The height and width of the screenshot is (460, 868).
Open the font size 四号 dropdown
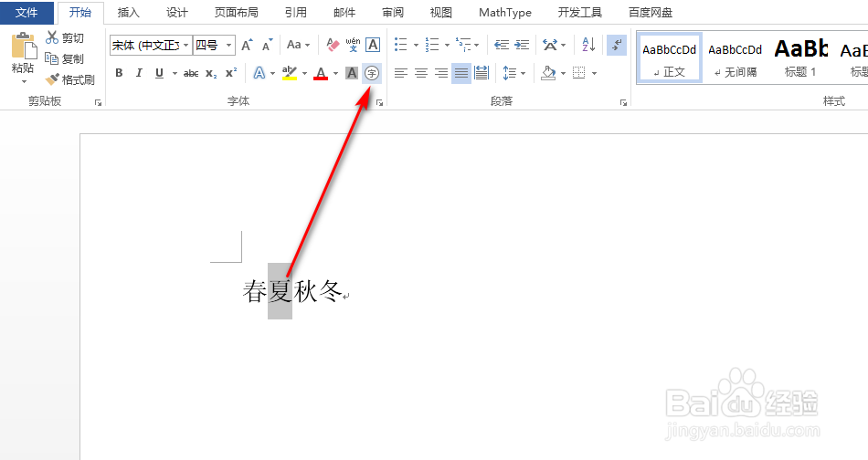coord(228,46)
